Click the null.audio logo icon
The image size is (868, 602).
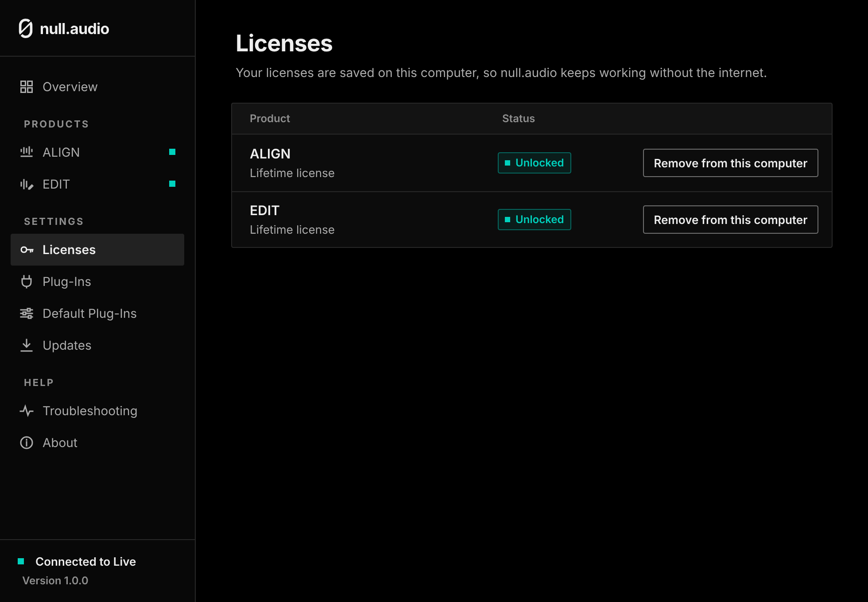[26, 29]
